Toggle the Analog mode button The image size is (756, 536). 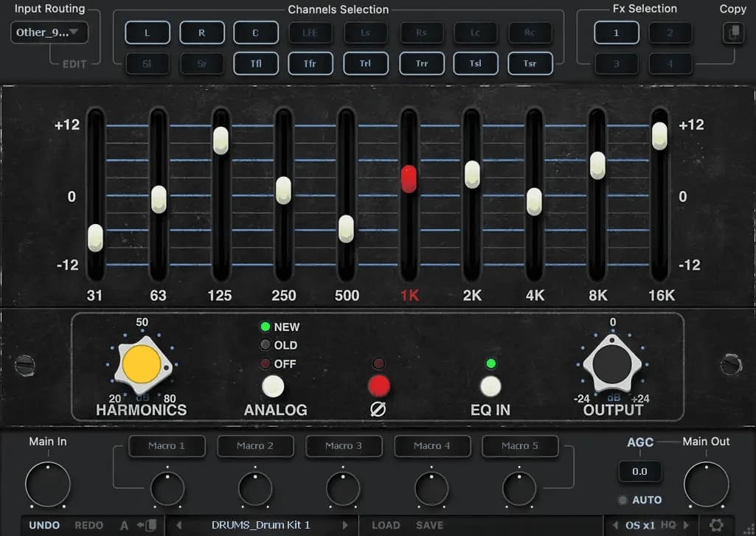(273, 386)
